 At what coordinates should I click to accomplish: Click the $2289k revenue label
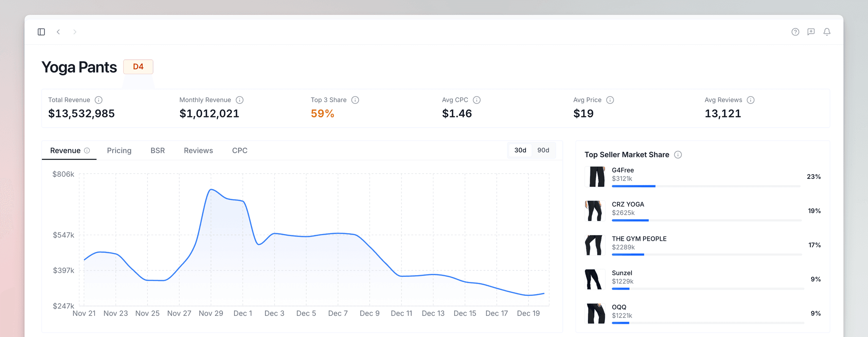[623, 247]
